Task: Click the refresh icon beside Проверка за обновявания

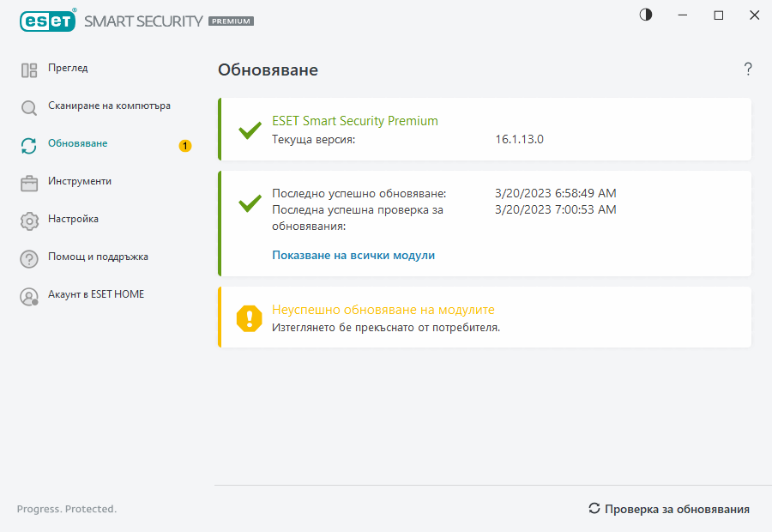Action: coord(594,509)
